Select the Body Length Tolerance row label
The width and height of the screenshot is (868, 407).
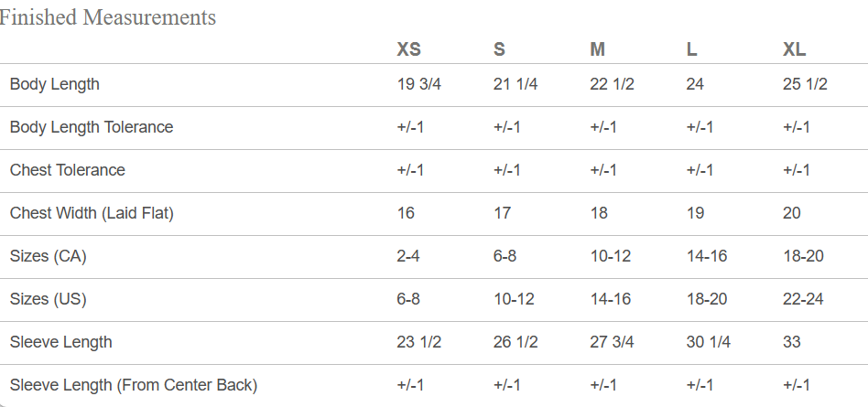click(92, 127)
